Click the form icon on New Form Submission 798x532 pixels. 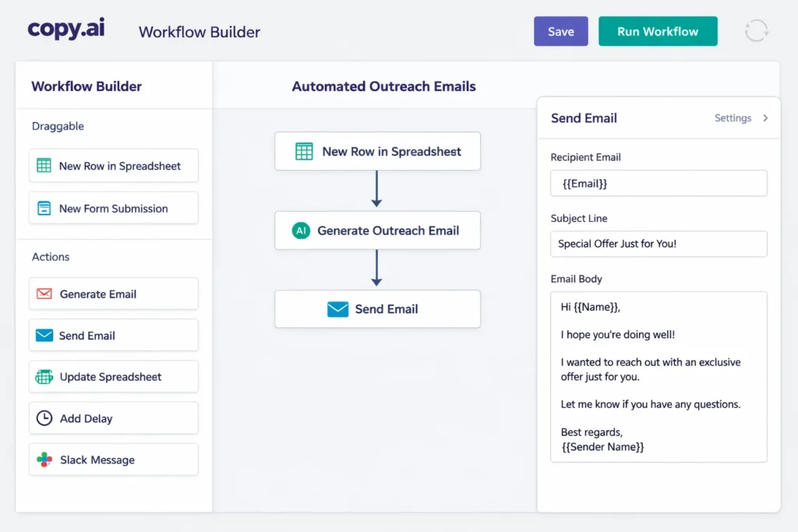43,208
